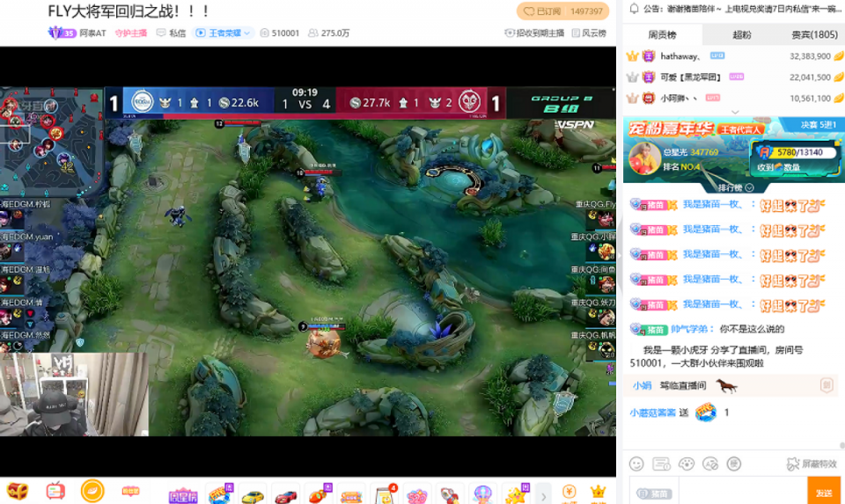The image size is (845, 504).
Task: Open the emoji picker in chat
Action: click(x=636, y=464)
